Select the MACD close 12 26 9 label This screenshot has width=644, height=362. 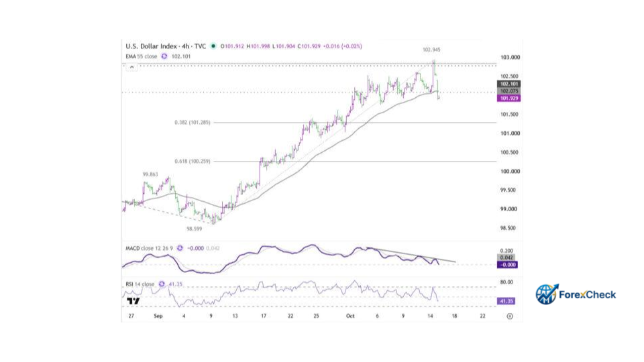pos(150,248)
